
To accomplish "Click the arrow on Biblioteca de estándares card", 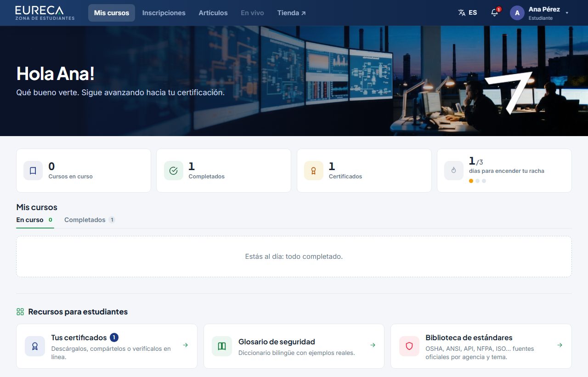I will click(560, 345).
